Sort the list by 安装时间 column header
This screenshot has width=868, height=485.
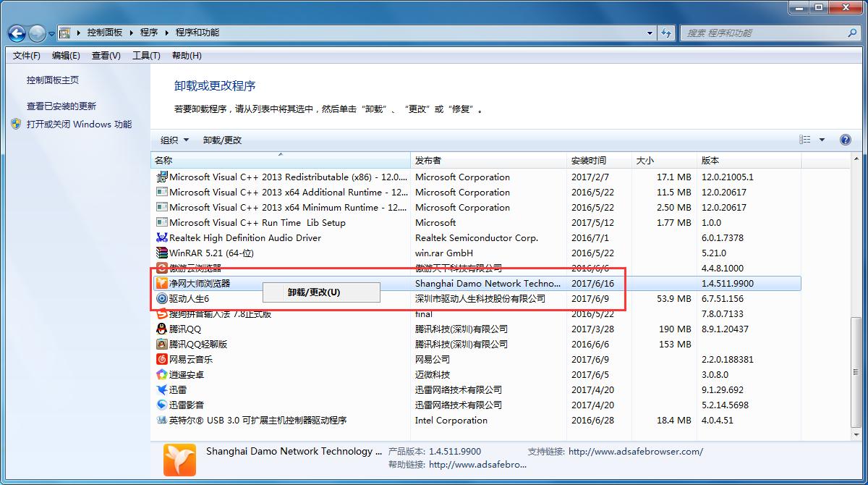(x=589, y=161)
